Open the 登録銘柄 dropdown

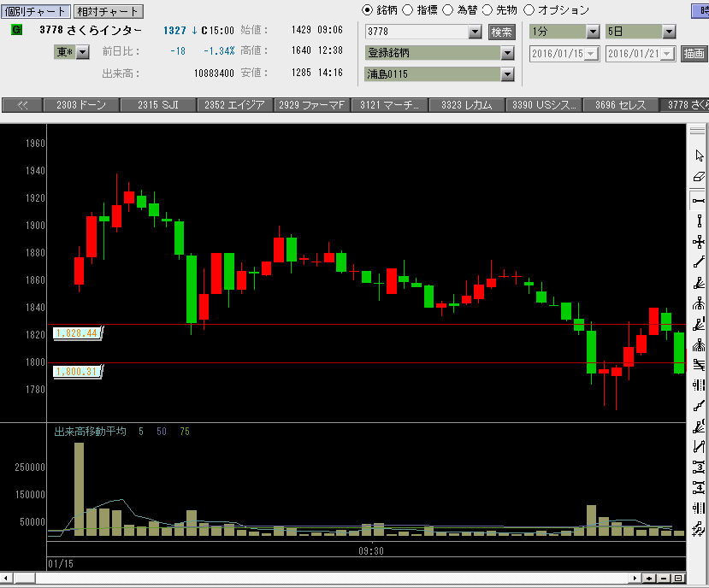point(507,53)
